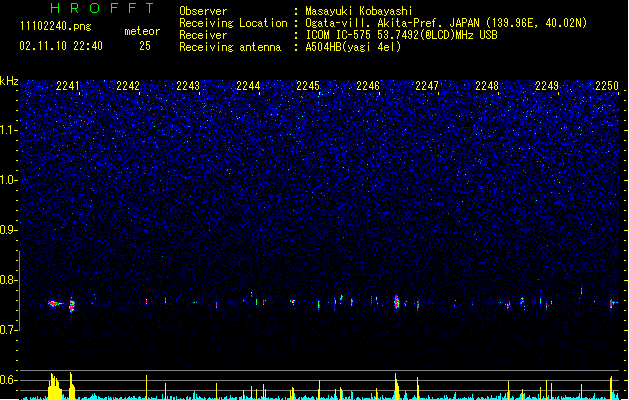Click the 0.7 kHz axis label
The width and height of the screenshot is (629, 400).
9,330
